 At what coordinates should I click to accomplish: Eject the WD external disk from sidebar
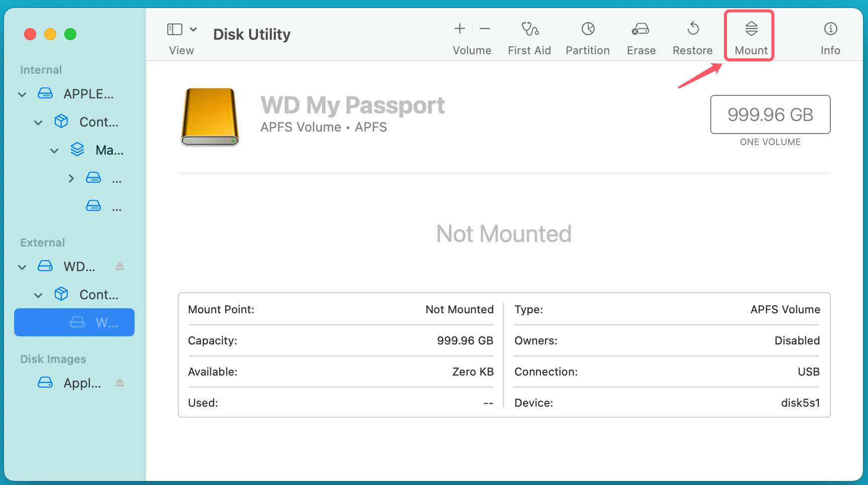click(120, 267)
